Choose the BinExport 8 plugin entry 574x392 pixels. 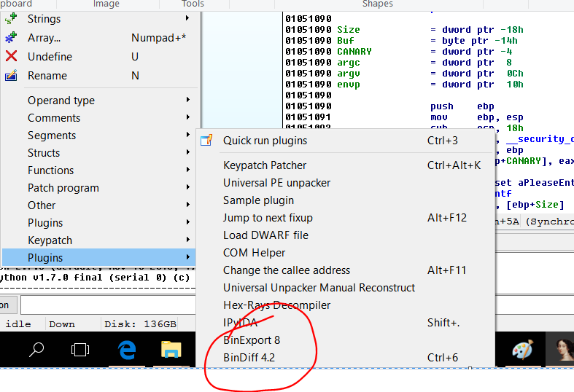click(252, 340)
